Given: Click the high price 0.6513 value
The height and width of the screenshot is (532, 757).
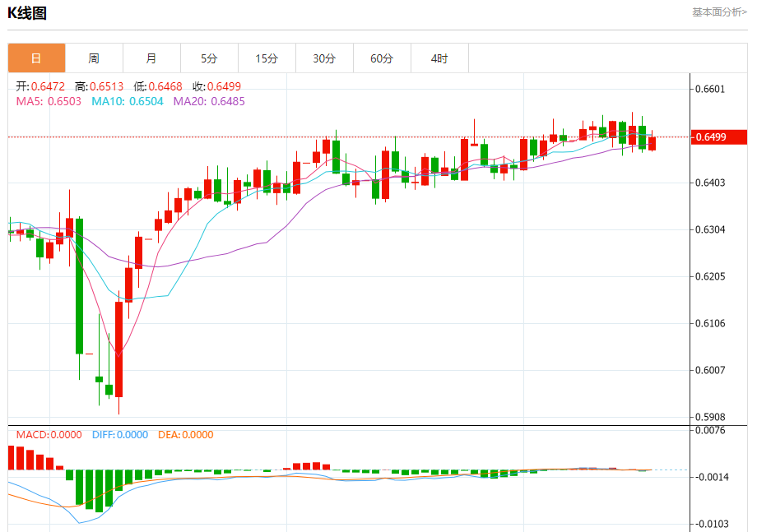Looking at the screenshot, I should click(107, 86).
